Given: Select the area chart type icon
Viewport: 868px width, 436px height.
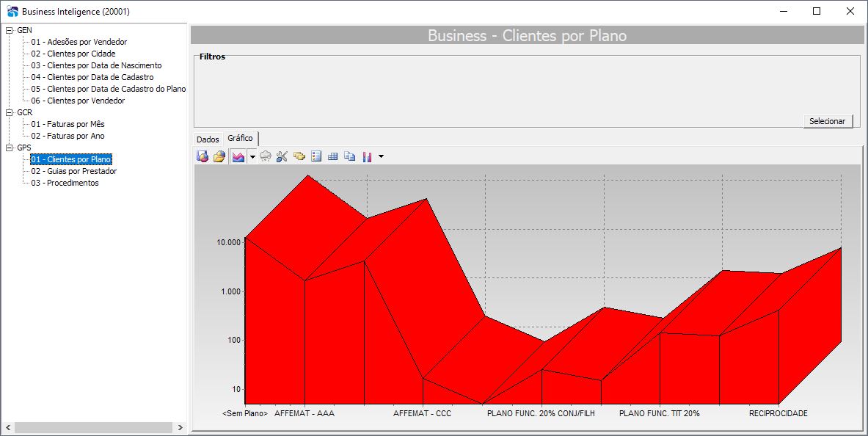Looking at the screenshot, I should click(238, 157).
